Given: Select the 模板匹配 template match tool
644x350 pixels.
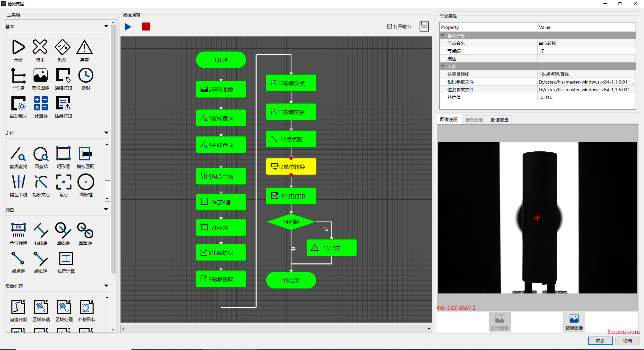Looking at the screenshot, I should coord(86,154).
